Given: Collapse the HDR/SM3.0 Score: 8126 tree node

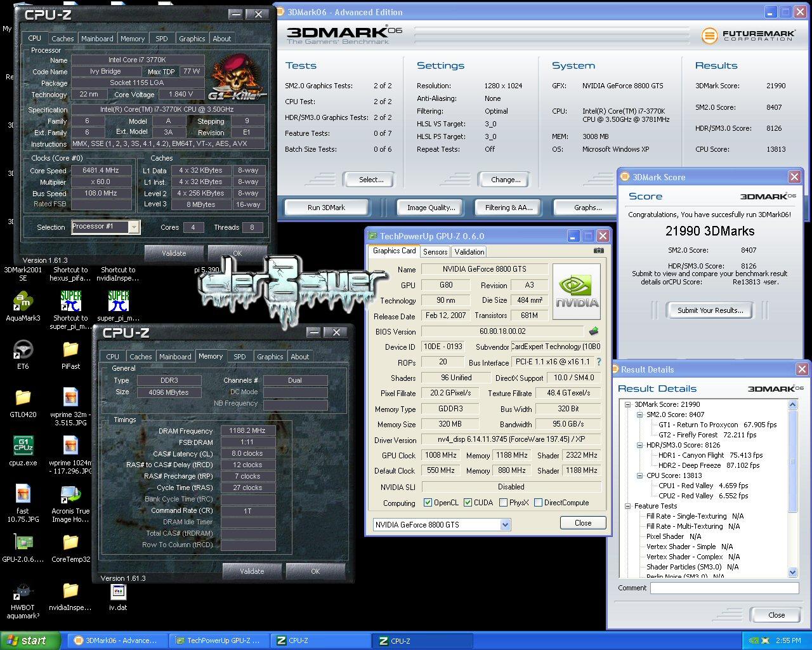Looking at the screenshot, I should click(639, 445).
